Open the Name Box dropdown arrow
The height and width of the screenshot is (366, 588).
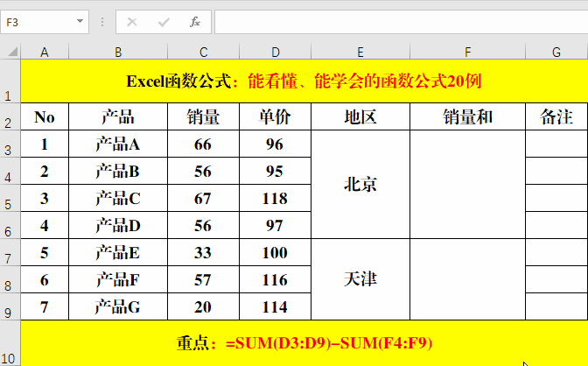click(80, 21)
